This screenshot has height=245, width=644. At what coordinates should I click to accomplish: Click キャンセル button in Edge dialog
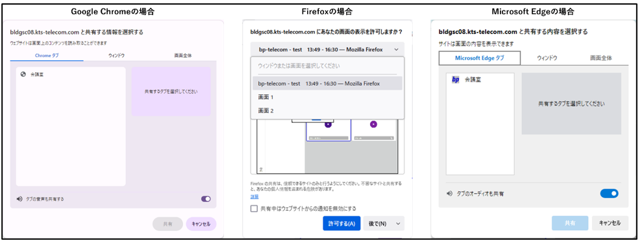[x=610, y=223]
